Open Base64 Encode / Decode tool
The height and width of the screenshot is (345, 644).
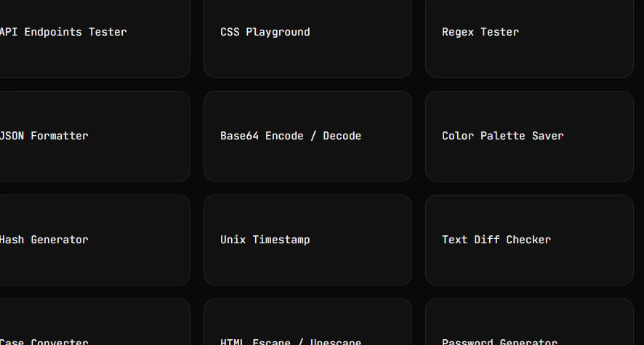307,137
